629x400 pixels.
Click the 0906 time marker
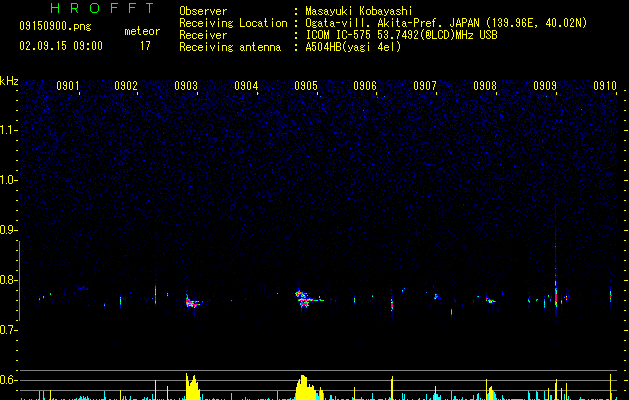365,86
